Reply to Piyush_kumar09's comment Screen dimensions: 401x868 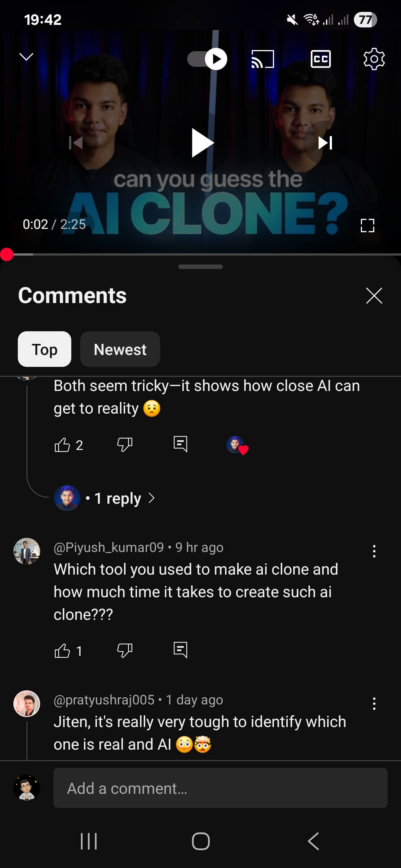click(x=180, y=650)
